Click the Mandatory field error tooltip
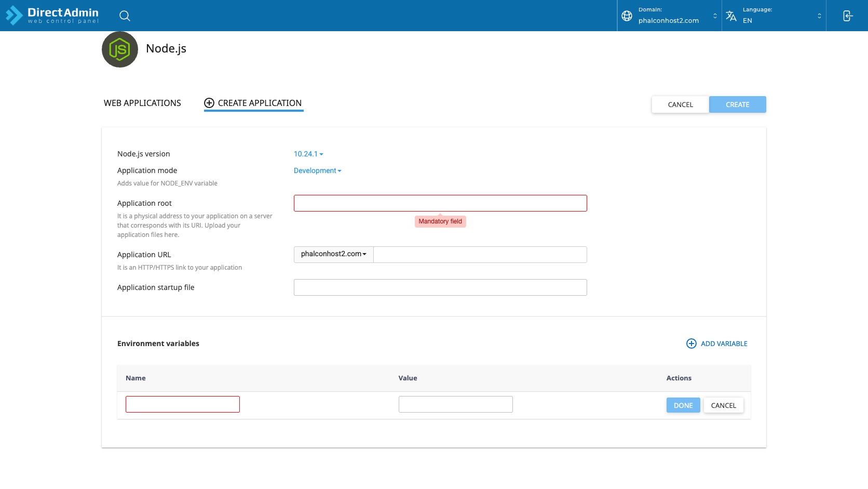 click(440, 221)
